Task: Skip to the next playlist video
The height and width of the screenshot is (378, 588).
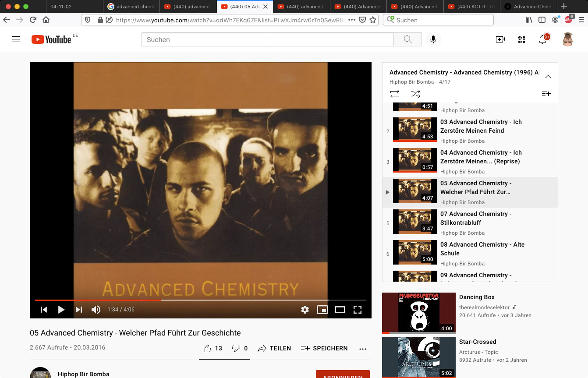Action: click(x=79, y=310)
